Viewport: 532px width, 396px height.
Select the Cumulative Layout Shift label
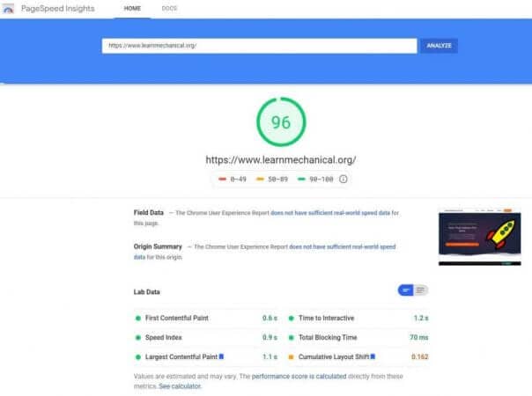pos(334,356)
